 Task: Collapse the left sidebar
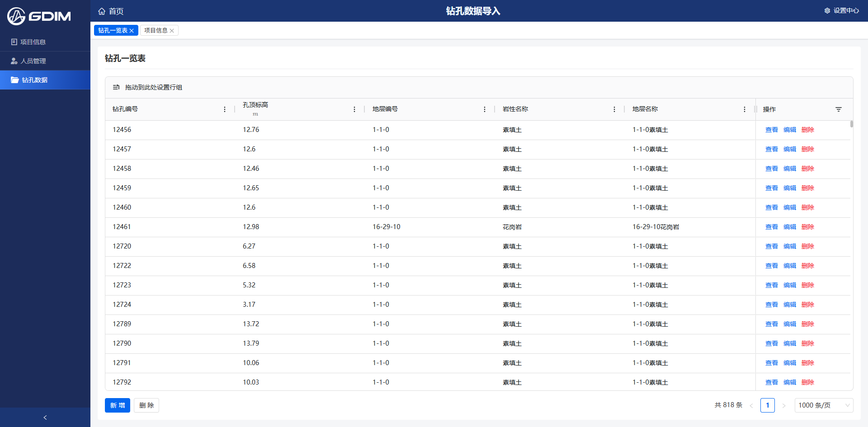click(x=45, y=418)
